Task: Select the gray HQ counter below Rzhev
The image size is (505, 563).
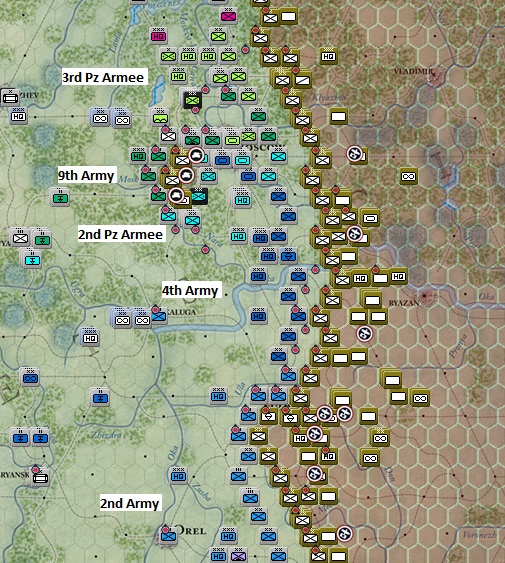Action: (x=18, y=116)
